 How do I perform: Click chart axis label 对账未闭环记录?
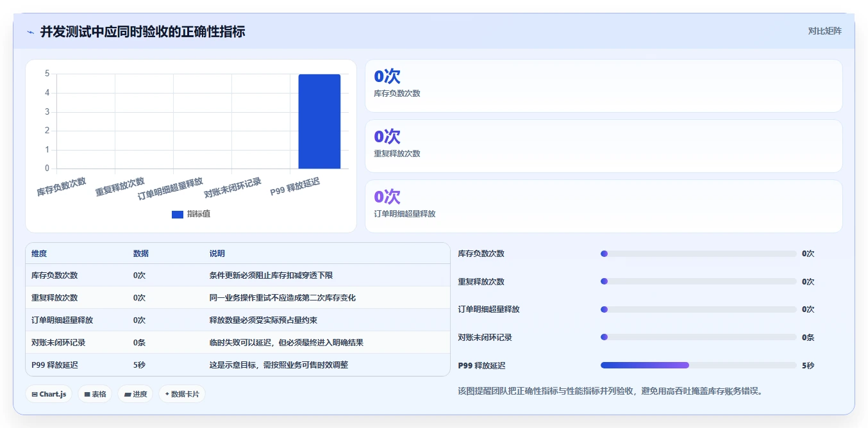pyautogui.click(x=233, y=188)
